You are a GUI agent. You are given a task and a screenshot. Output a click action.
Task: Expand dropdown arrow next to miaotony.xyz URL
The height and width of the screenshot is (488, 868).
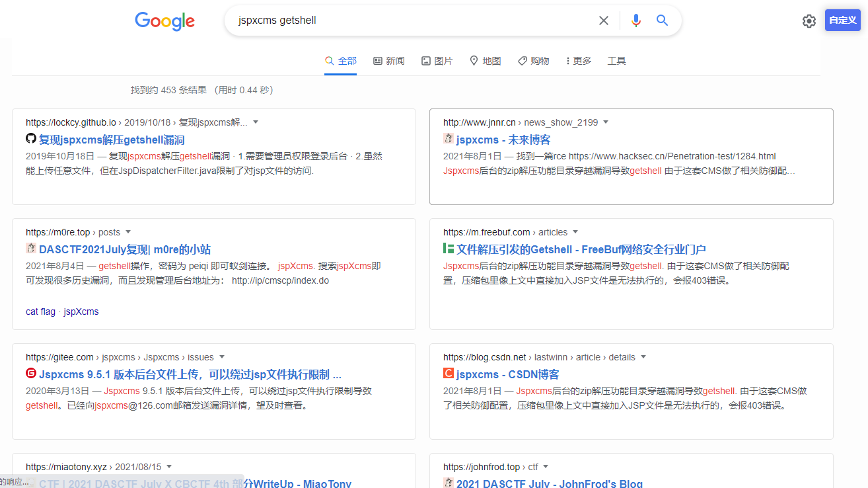click(x=169, y=467)
